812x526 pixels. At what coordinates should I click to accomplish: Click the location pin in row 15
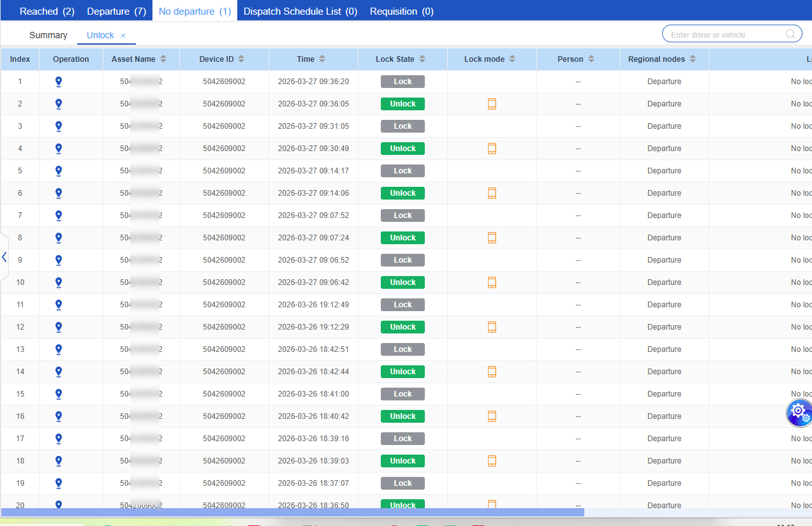coord(59,394)
